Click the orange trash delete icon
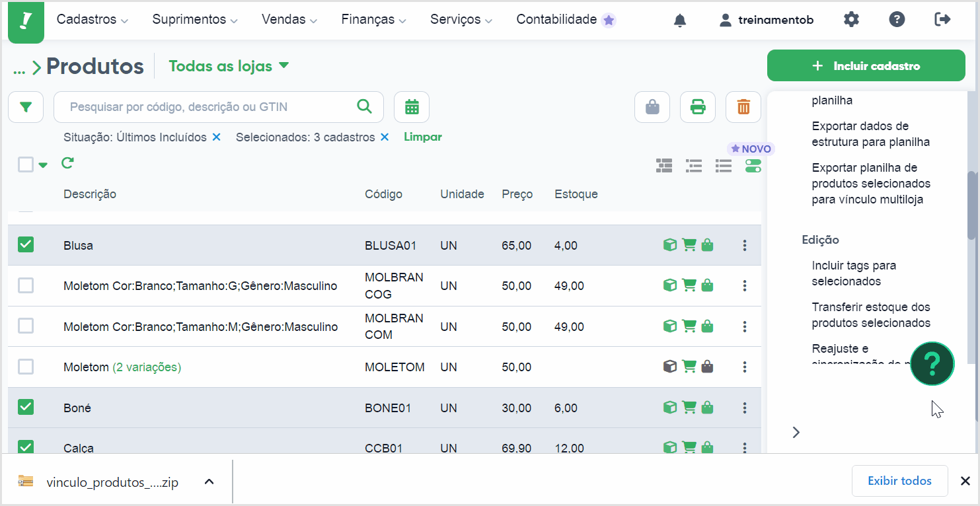Image resolution: width=980 pixels, height=506 pixels. [743, 107]
